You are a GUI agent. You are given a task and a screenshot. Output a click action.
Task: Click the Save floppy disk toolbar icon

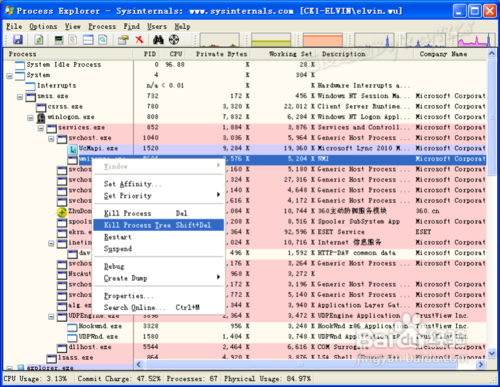click(x=18, y=40)
